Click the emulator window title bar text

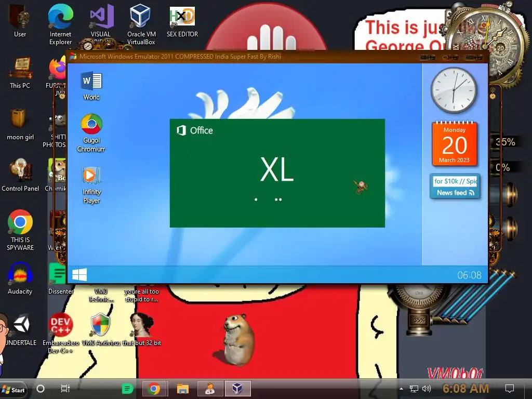(x=180, y=56)
